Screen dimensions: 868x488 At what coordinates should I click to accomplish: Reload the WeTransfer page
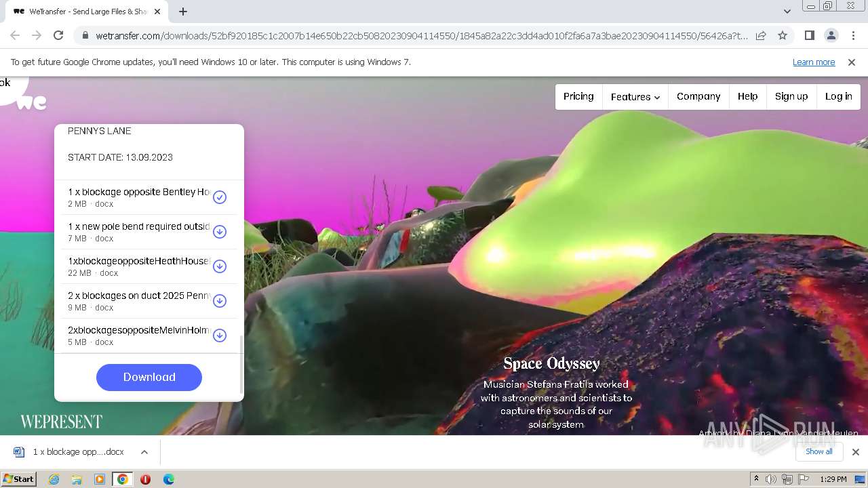click(58, 35)
